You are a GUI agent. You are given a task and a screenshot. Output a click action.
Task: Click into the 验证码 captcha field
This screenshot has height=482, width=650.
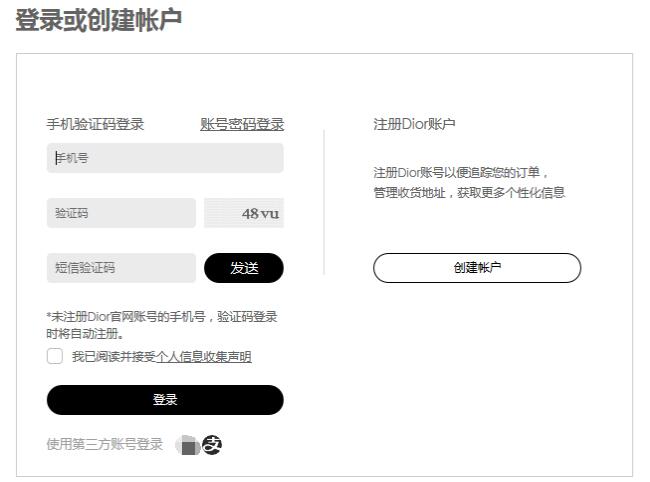point(121,213)
